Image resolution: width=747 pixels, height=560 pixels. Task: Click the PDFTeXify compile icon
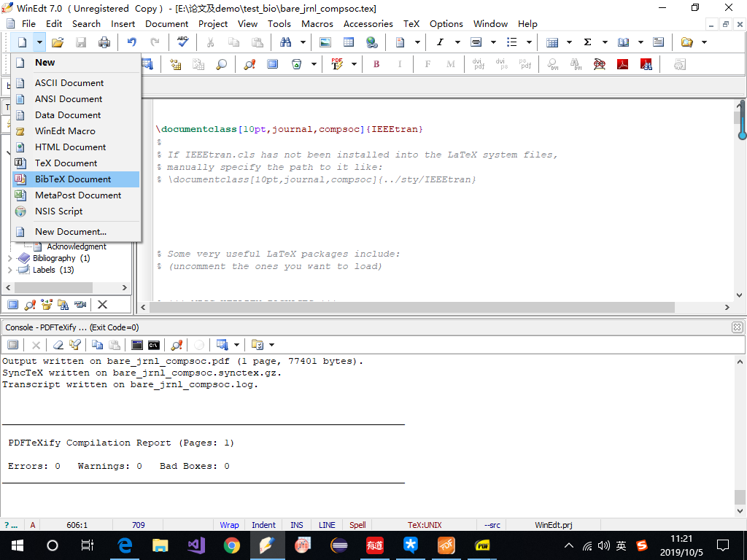pyautogui.click(x=337, y=64)
